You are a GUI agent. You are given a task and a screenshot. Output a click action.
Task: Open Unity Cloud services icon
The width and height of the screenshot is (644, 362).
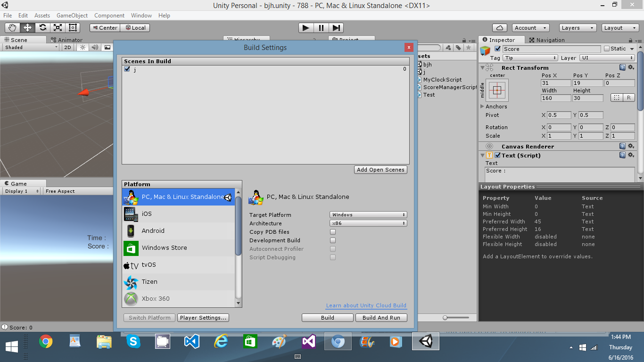pos(499,28)
